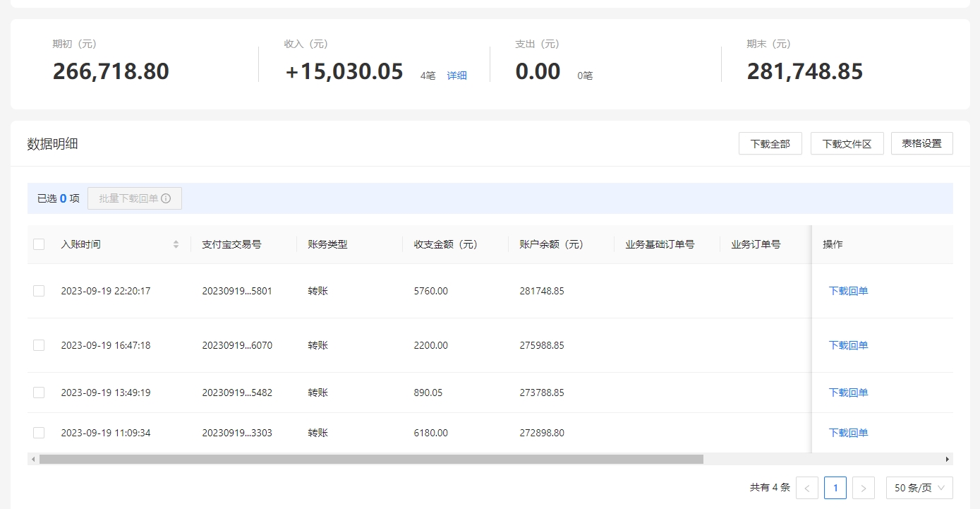This screenshot has height=509, width=980.
Task: Click account balance 272898.80 cell
Action: pos(542,433)
